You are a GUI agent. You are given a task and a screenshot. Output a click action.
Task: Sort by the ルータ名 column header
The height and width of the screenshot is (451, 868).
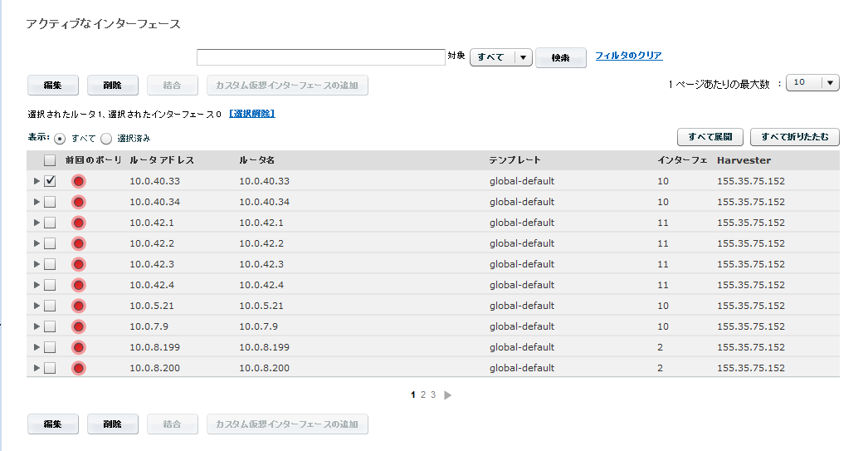[x=256, y=160]
